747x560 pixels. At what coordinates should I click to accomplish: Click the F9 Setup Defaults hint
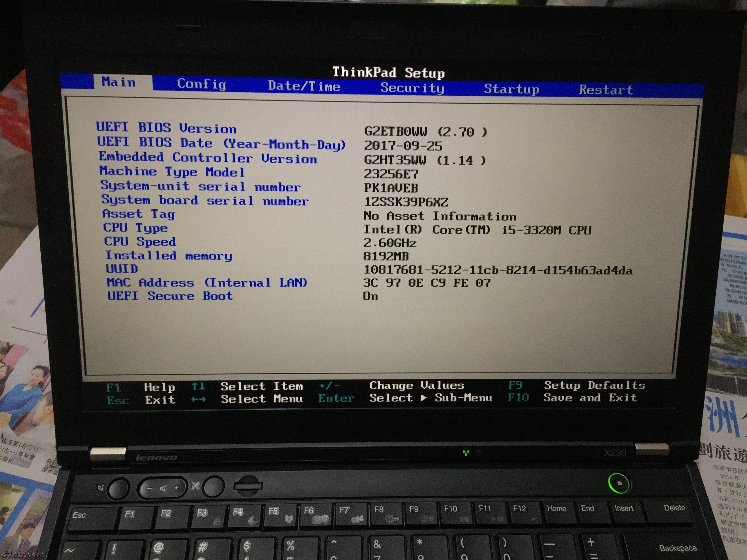click(x=577, y=385)
